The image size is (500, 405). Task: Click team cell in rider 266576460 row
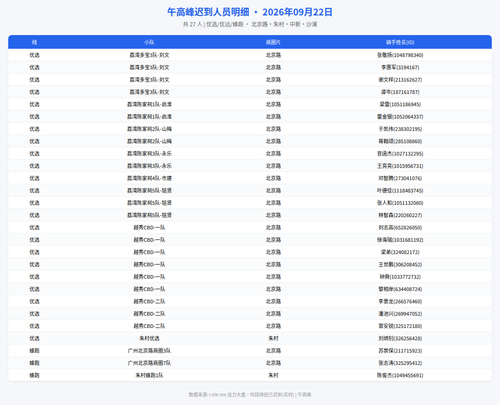[149, 302]
